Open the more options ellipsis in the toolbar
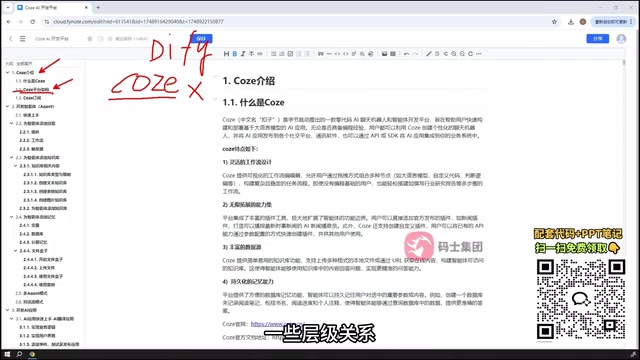The image size is (640, 360). (479, 54)
